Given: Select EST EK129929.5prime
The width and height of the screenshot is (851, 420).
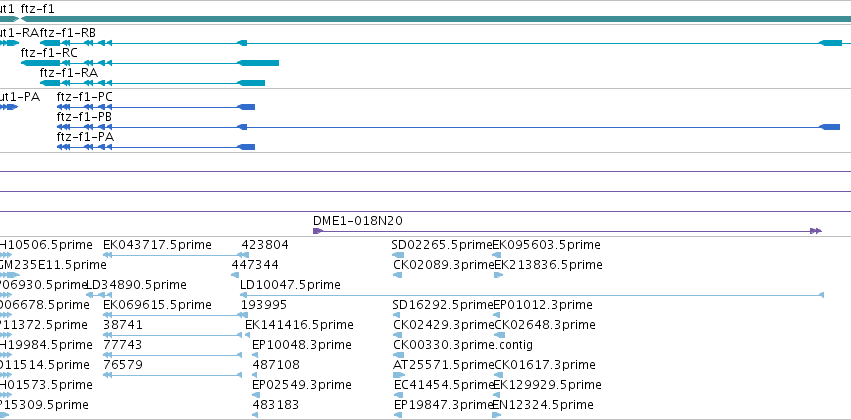Looking at the screenshot, I should pos(547,385).
